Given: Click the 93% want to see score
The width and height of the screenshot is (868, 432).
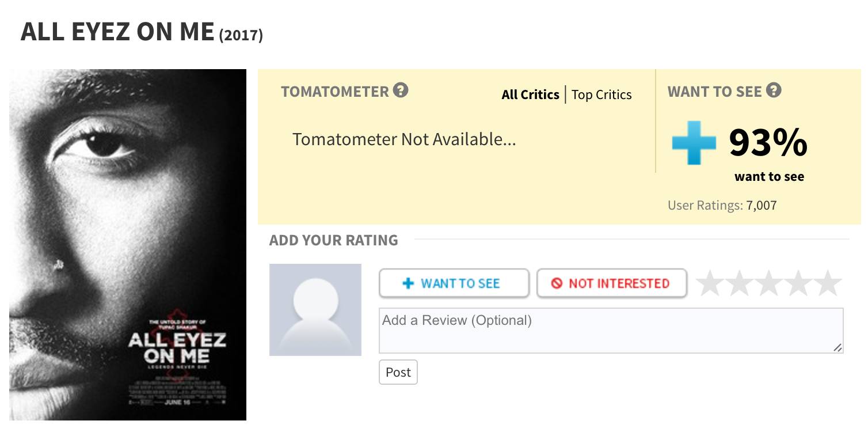Looking at the screenshot, I should (x=768, y=143).
